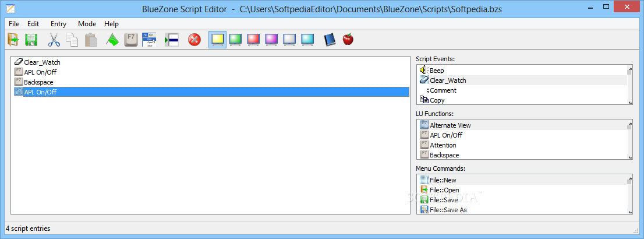644x239 pixels.
Task: Click the red X stop icon
Action: coord(194,40)
